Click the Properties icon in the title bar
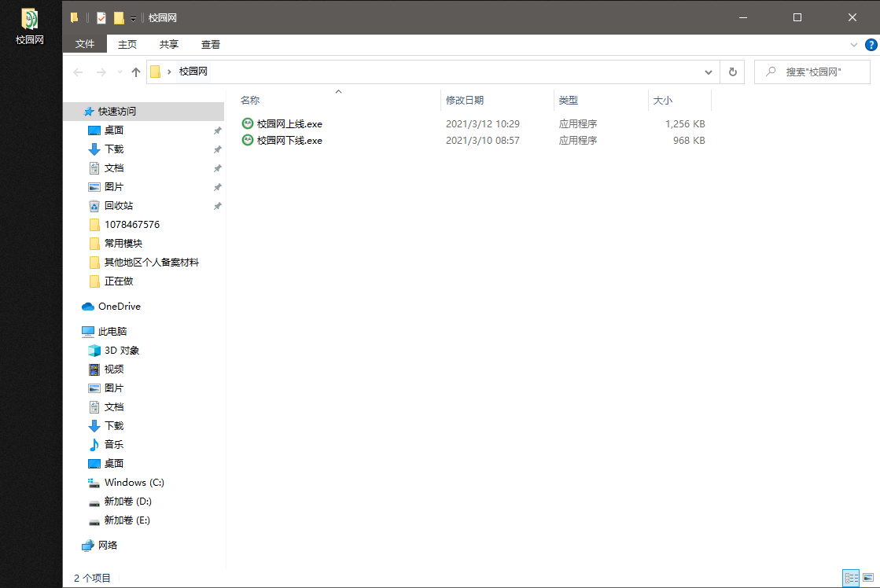880x588 pixels. click(x=101, y=17)
